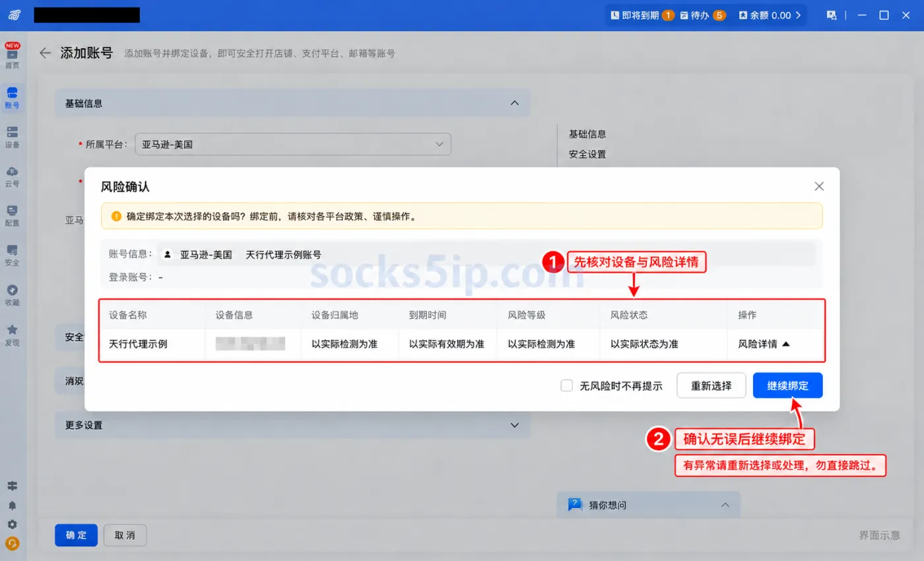The width and height of the screenshot is (924, 561).
Task: Click 以实际检测为准 under 设备归属地
Action: click(x=345, y=344)
